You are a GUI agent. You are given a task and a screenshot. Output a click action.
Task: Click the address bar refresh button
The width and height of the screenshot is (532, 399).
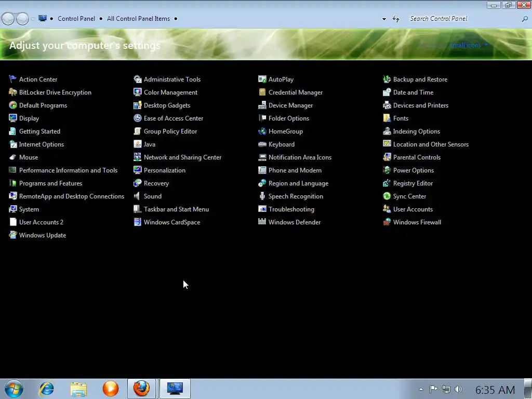coord(396,19)
